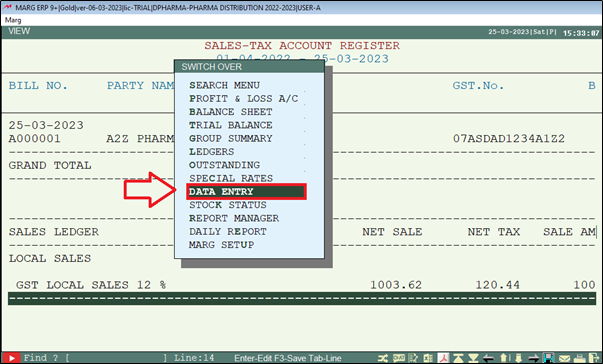Select TRIAL BALANCE option

[x=230, y=125]
